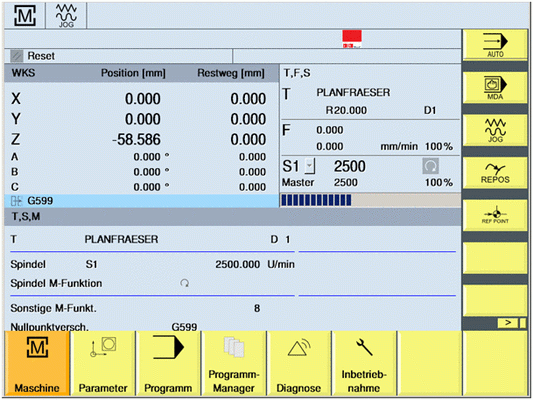Toggle the spindle rotation indicator next to S1

click(430, 166)
